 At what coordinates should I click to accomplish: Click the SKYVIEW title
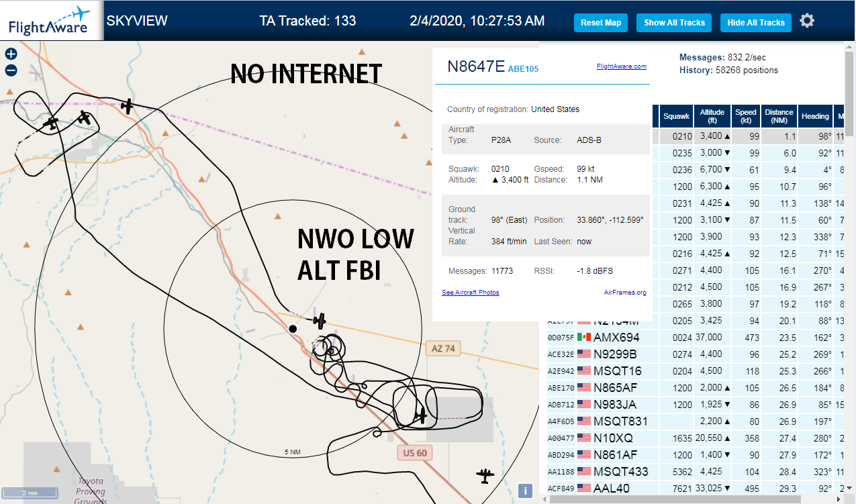pyautogui.click(x=137, y=21)
